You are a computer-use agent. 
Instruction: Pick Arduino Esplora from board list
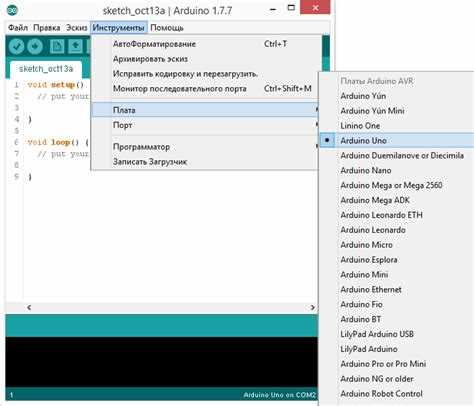coord(397,260)
